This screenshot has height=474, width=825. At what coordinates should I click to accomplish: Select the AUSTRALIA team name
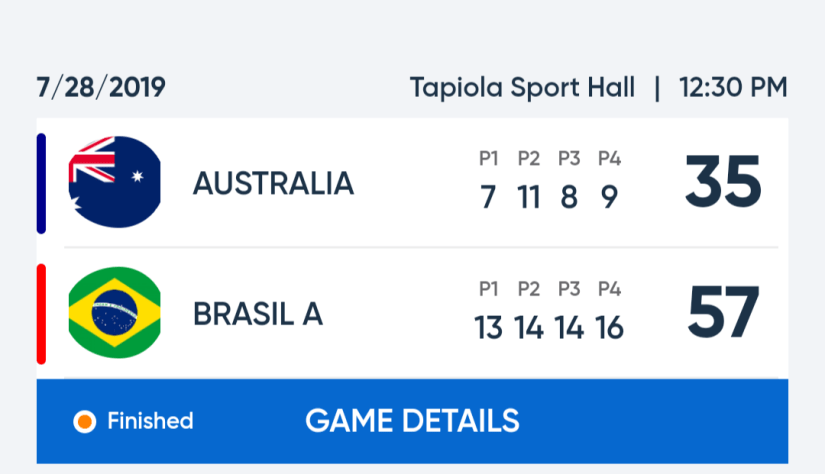(x=273, y=183)
